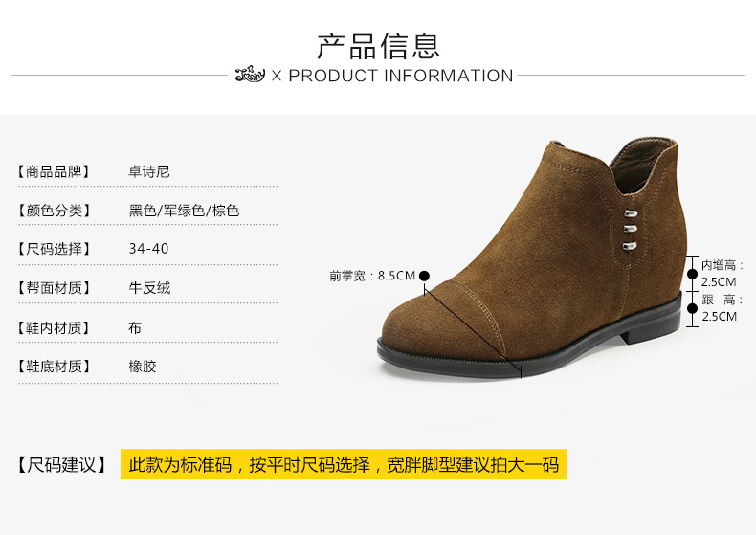Click the black dot next to 跟高 2.5CM
The height and width of the screenshot is (535, 756).
click(x=692, y=308)
